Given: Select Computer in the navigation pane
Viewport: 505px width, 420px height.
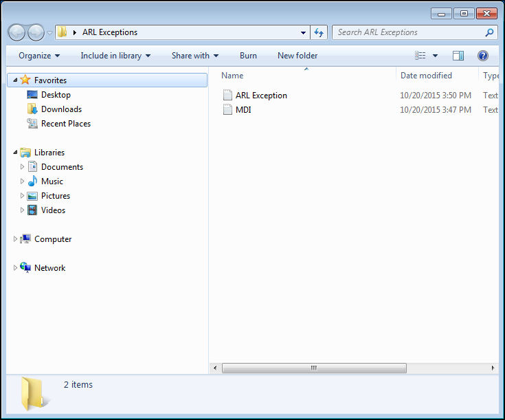Looking at the screenshot, I should point(53,239).
